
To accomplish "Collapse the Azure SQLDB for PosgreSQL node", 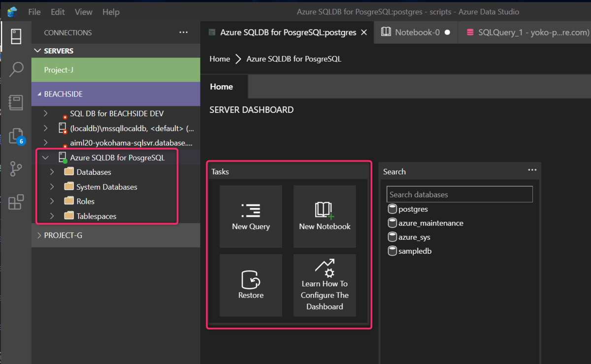I will click(45, 158).
